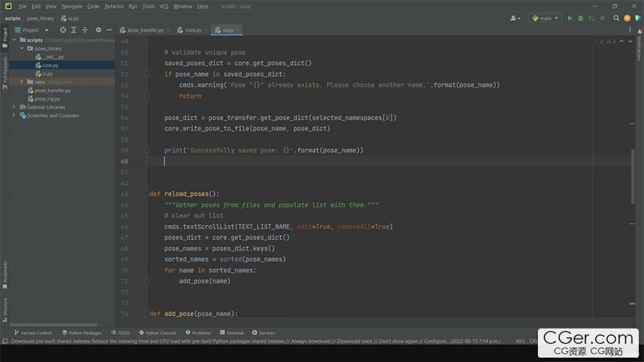Click the orange IDE updates icon
The height and width of the screenshot is (362, 644).
pyautogui.click(x=627, y=18)
